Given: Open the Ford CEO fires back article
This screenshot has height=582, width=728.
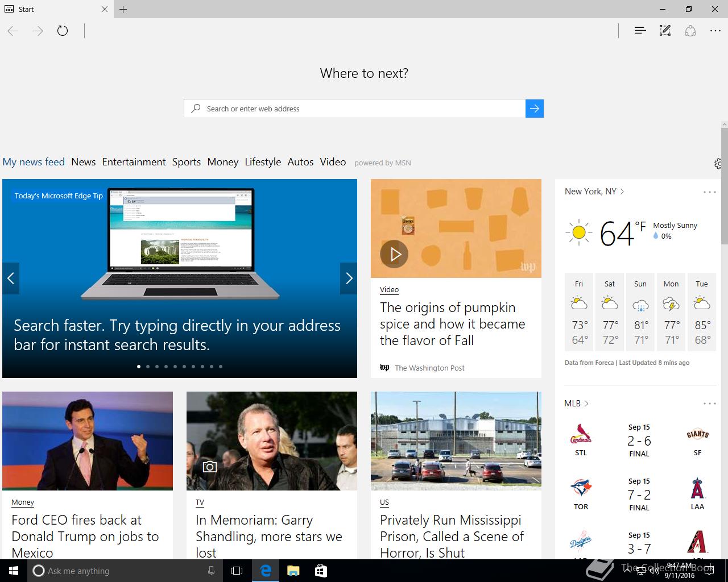Looking at the screenshot, I should coord(85,536).
